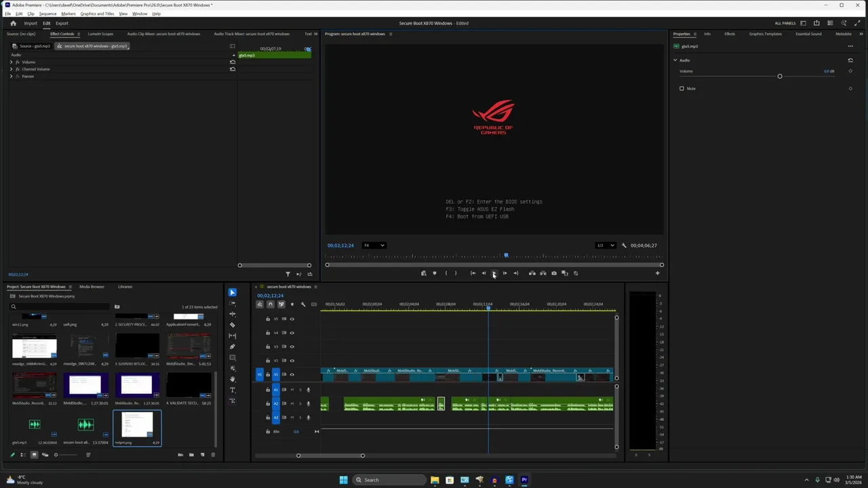
Task: Step forward one frame in Program monitor
Action: pyautogui.click(x=505, y=273)
